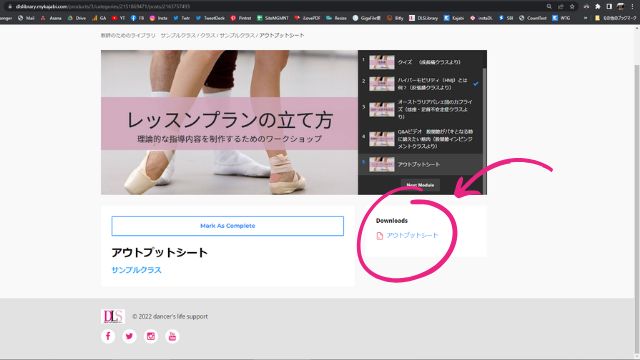Click the thumbnail of playlist item 1
The width and height of the screenshot is (640, 360).
click(382, 62)
